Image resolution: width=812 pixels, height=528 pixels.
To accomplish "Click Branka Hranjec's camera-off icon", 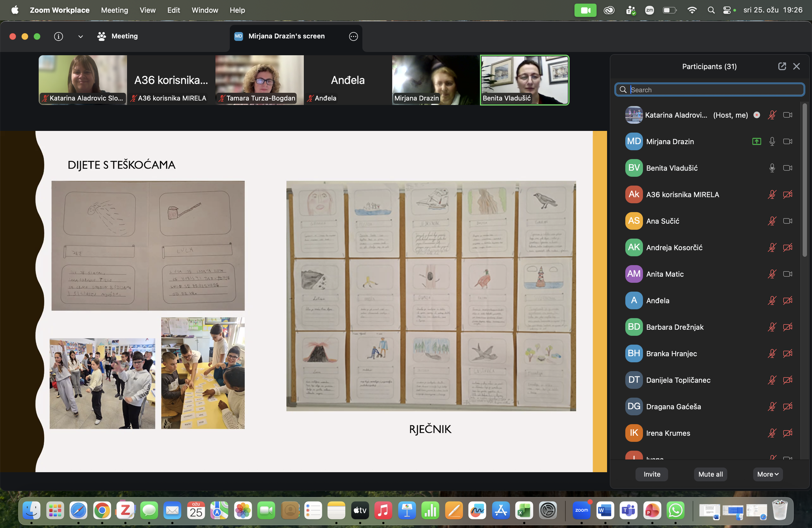I will point(787,353).
